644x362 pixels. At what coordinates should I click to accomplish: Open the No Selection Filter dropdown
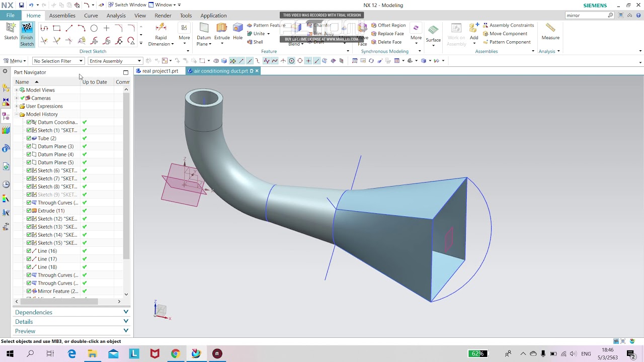coord(58,61)
